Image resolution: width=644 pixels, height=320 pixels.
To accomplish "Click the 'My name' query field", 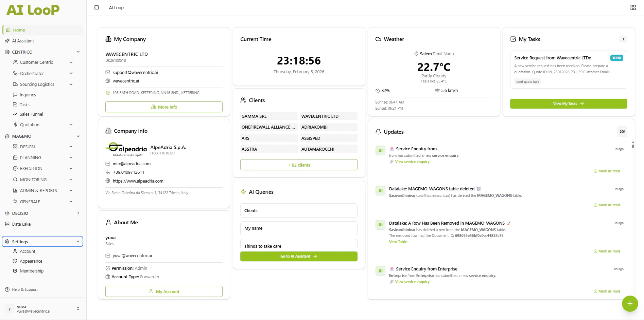I will [x=298, y=228].
